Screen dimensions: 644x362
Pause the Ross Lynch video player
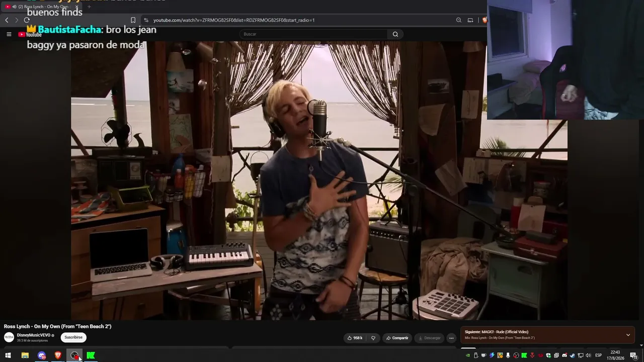(319, 180)
